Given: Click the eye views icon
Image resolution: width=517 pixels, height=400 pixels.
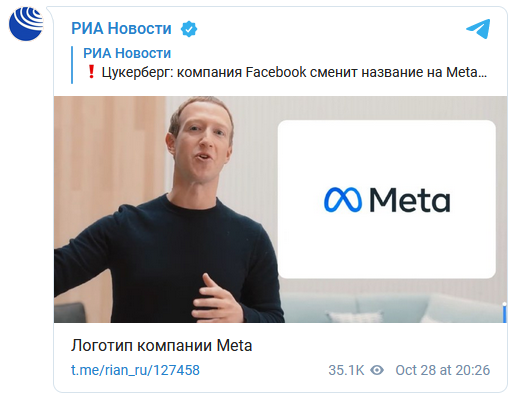Looking at the screenshot, I should point(377,370).
